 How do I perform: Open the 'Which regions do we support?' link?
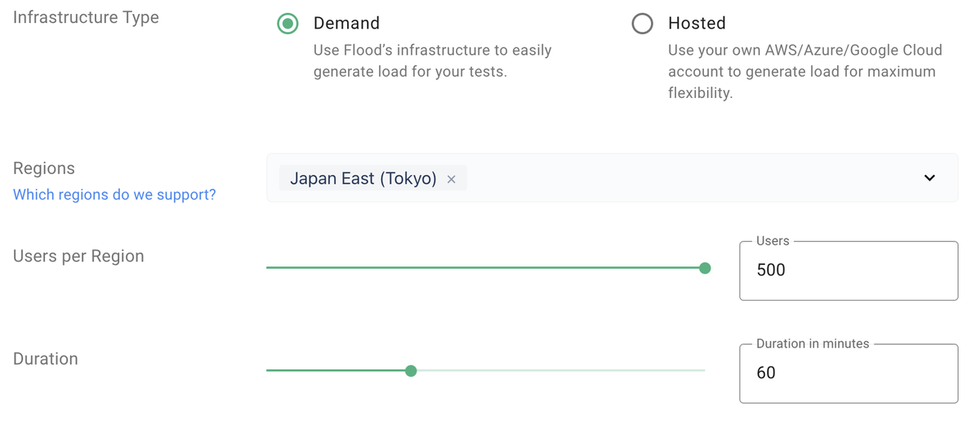point(114,195)
